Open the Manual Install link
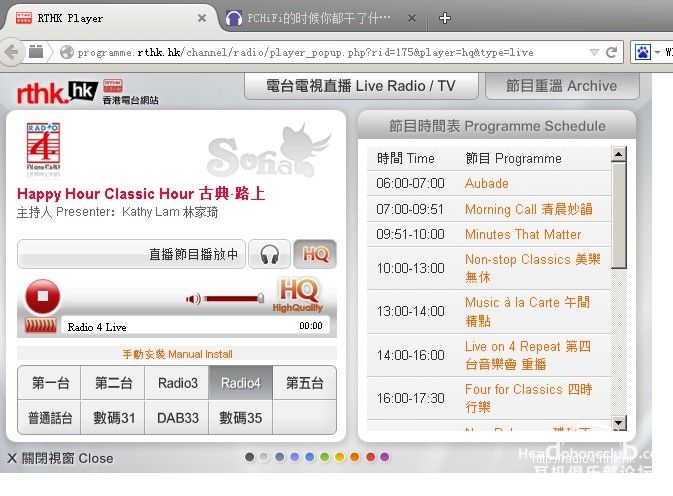This screenshot has width=673, height=496. (x=177, y=354)
